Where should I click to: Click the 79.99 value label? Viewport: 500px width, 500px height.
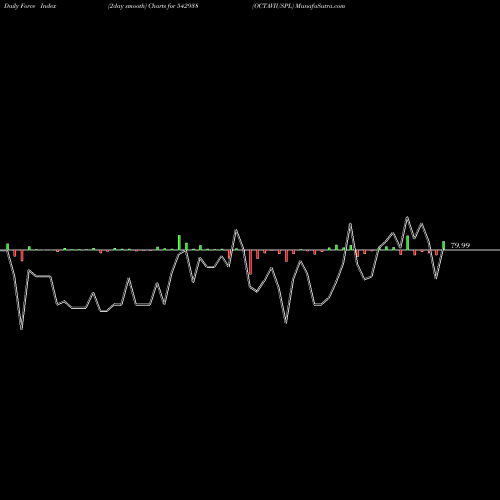[460, 245]
